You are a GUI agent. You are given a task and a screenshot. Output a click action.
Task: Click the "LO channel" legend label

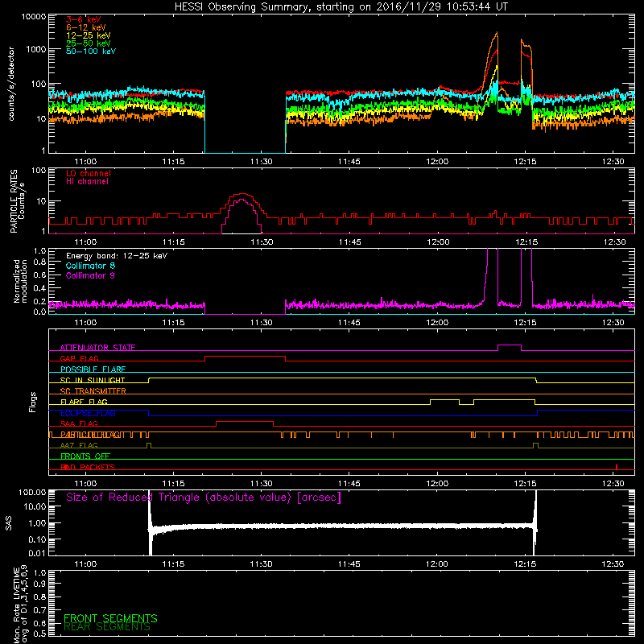point(89,173)
